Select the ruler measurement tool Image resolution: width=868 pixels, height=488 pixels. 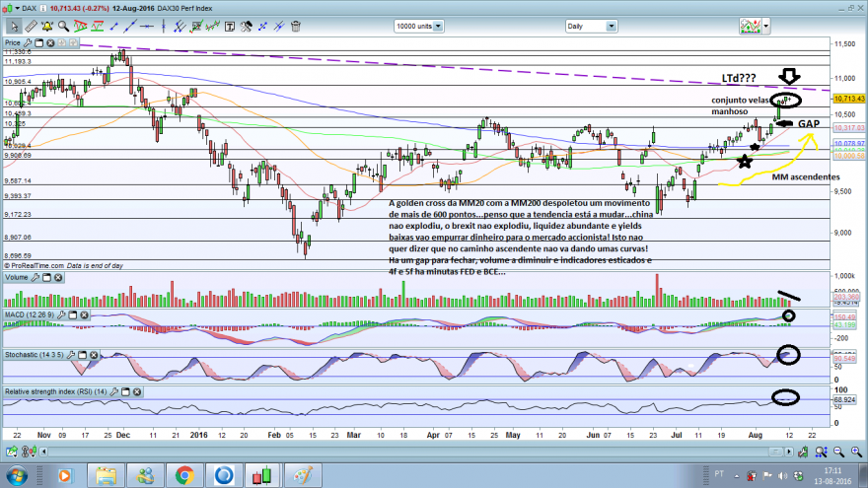pos(31,26)
